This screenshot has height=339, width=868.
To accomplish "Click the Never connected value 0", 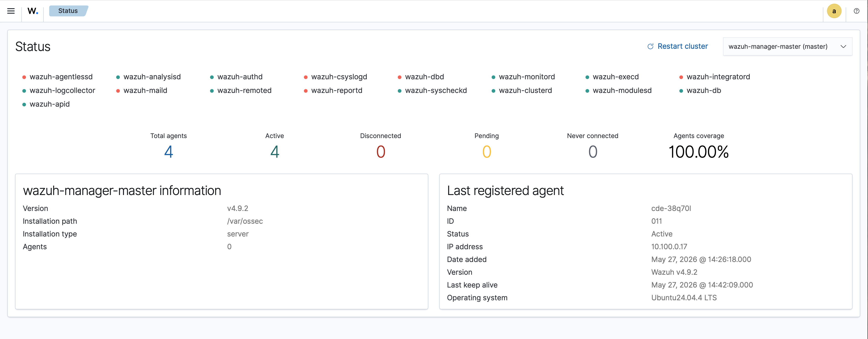I will click(x=593, y=152).
